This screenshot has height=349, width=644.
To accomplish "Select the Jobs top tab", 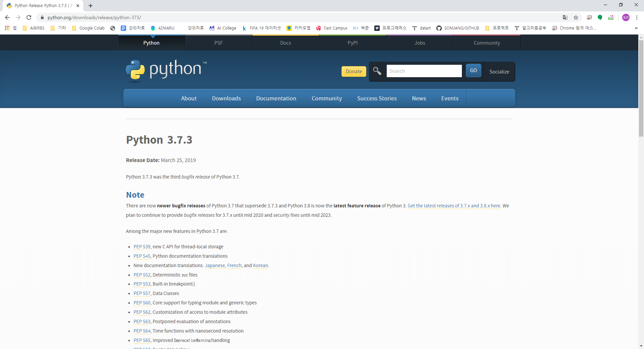I will [420, 43].
